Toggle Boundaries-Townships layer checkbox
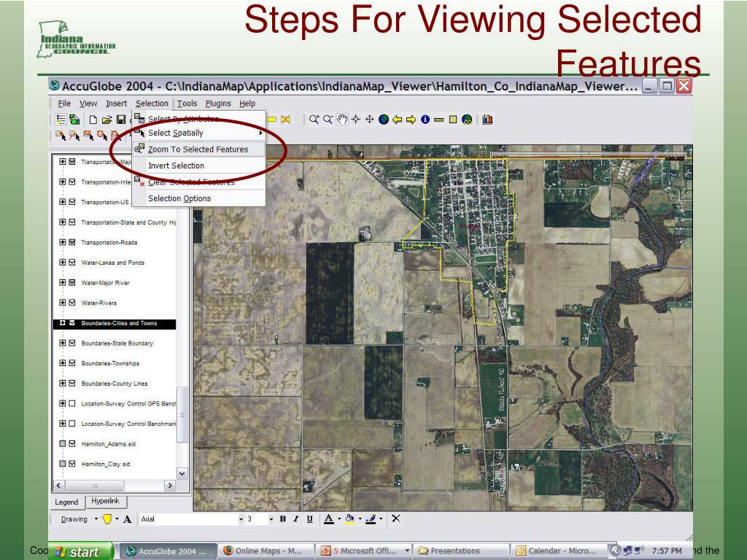The width and height of the screenshot is (747, 560). pyautogui.click(x=72, y=363)
